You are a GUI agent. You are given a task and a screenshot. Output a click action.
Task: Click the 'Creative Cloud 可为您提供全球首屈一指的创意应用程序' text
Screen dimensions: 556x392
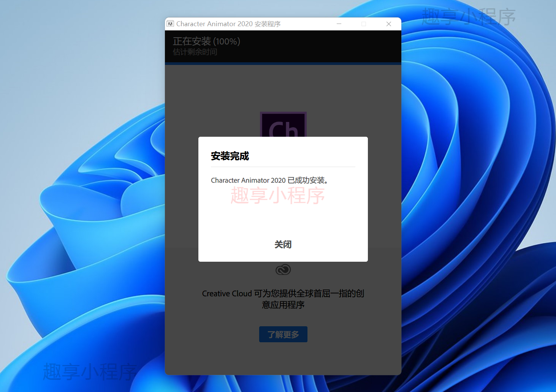pos(283,299)
